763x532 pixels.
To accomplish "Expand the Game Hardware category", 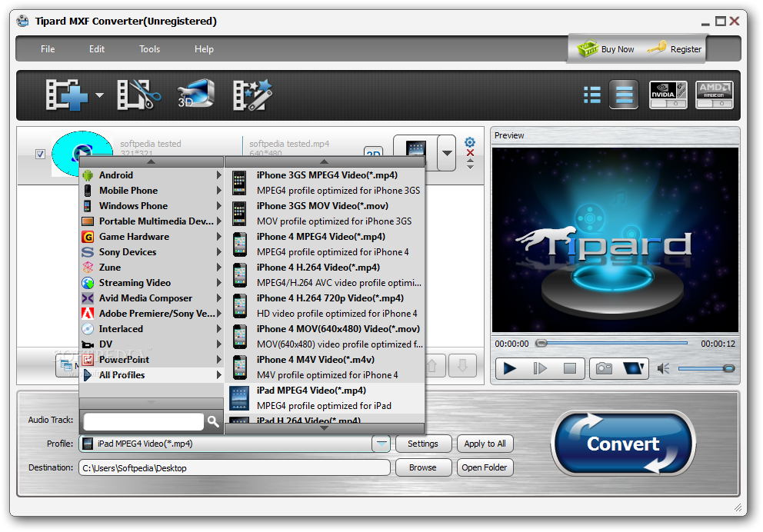I will [x=151, y=237].
